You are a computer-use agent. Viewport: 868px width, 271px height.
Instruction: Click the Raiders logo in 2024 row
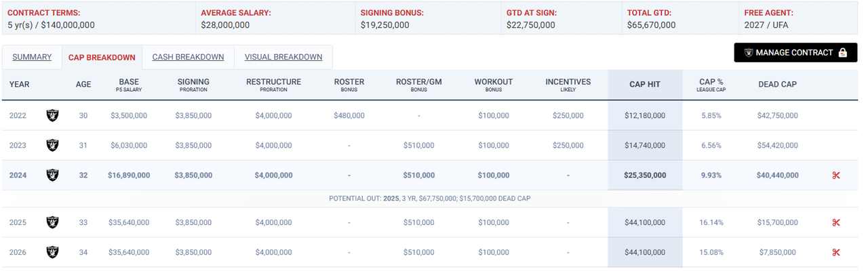click(52, 175)
